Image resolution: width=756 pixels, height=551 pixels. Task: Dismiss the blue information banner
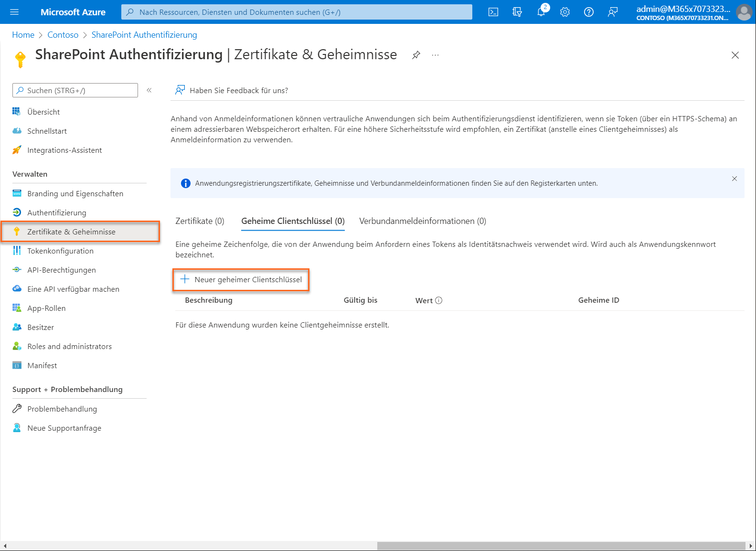[x=735, y=179]
